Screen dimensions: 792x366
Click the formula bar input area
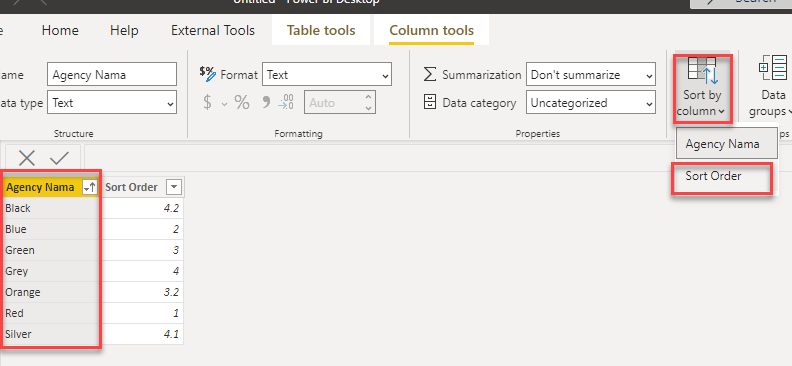[x=437, y=158]
